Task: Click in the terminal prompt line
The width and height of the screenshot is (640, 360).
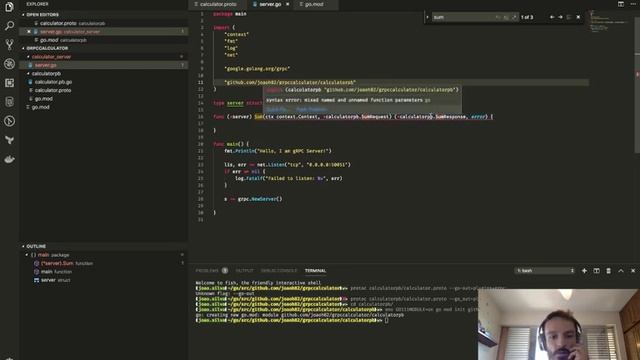Action: (387, 320)
